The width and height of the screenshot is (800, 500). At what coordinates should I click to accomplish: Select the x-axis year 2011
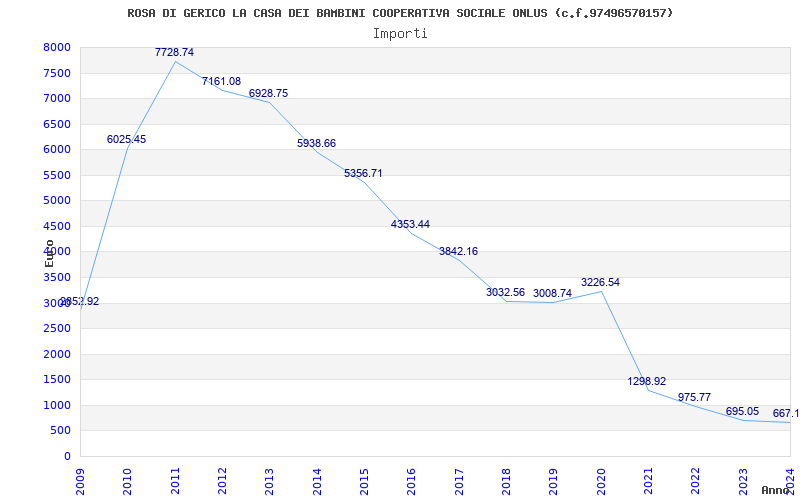[176, 482]
